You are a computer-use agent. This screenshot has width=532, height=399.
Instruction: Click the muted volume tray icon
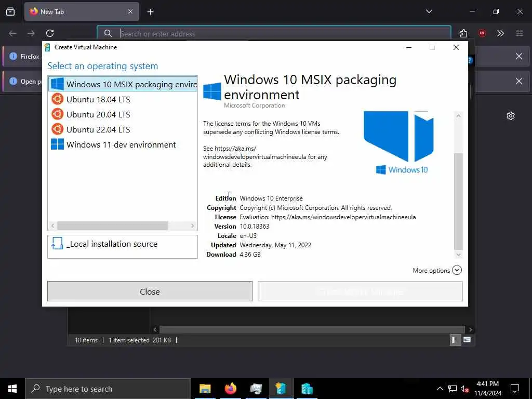[465, 389]
